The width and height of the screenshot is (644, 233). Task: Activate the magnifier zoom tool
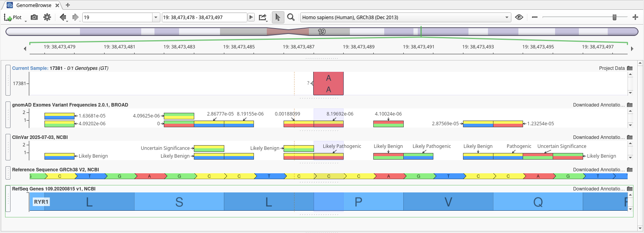click(291, 17)
